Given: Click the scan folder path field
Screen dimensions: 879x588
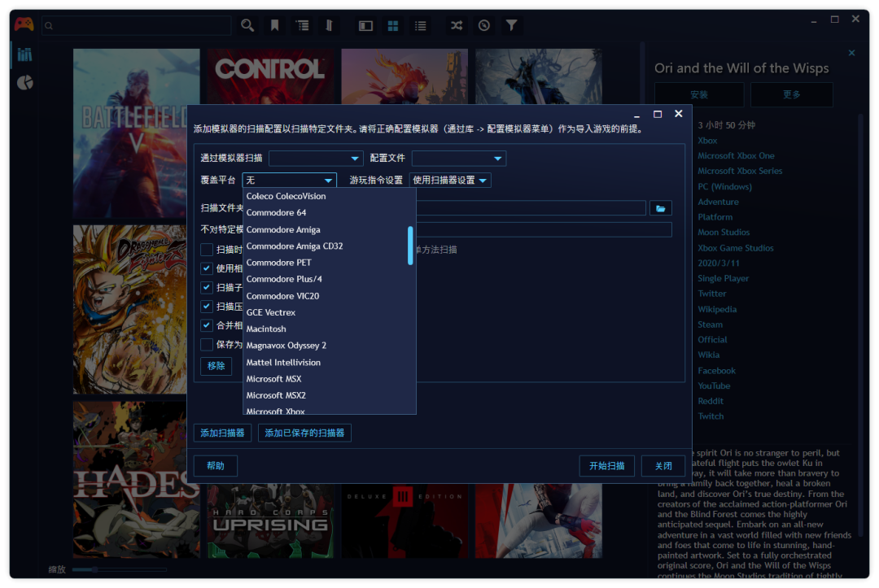Looking at the screenshot, I should 531,208.
